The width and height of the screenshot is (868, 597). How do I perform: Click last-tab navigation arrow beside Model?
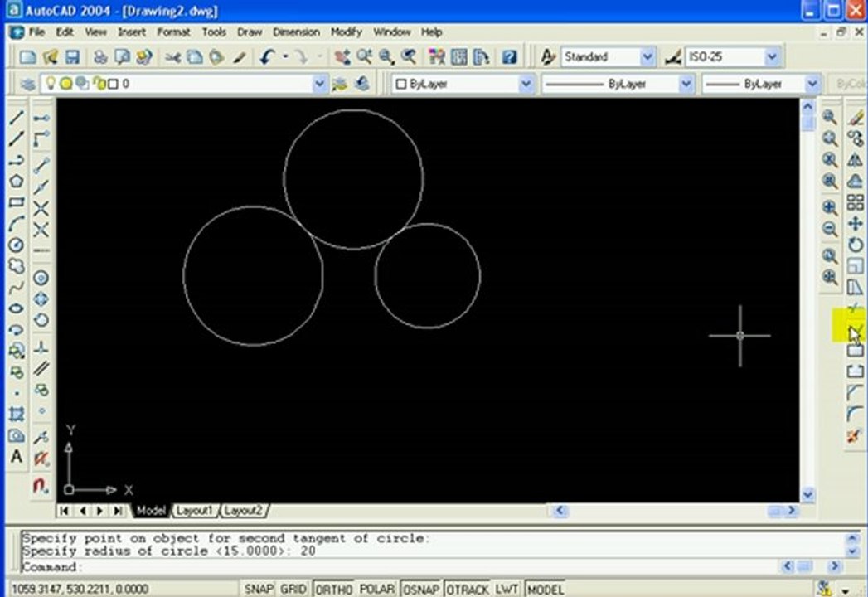click(118, 511)
